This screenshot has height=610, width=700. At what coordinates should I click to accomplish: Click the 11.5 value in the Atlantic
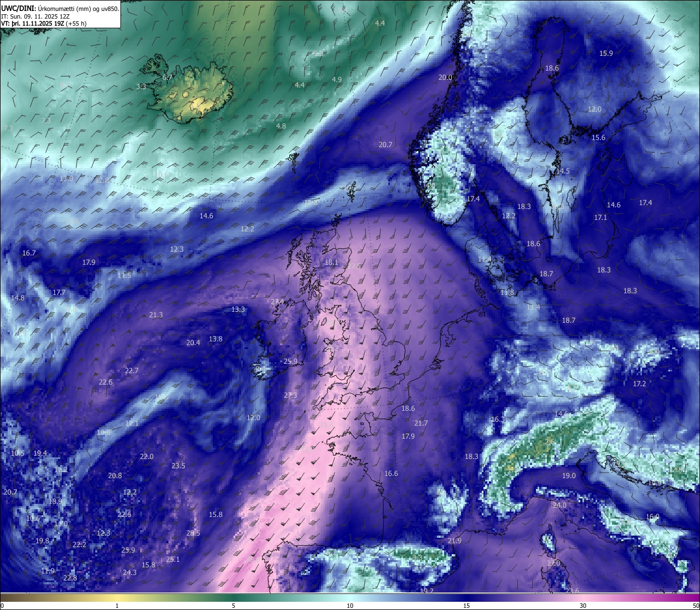pyautogui.click(x=124, y=275)
